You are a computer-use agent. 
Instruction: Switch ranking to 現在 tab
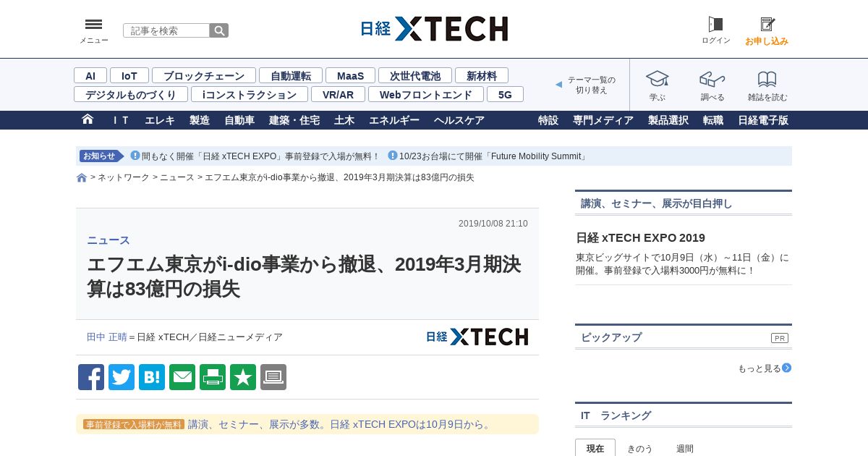(595, 448)
